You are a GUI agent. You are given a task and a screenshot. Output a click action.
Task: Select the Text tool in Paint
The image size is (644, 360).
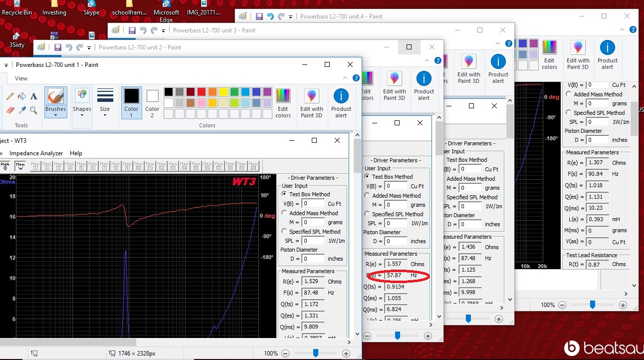33,96
